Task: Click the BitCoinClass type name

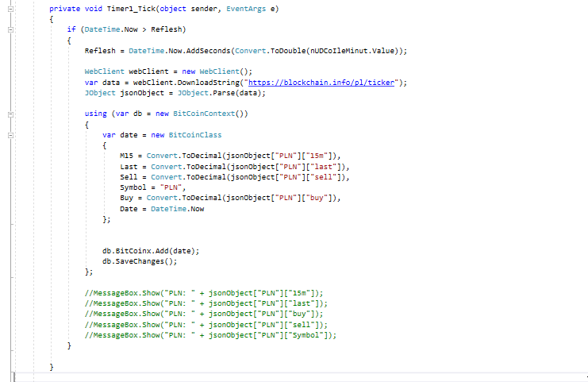Action: pos(195,135)
